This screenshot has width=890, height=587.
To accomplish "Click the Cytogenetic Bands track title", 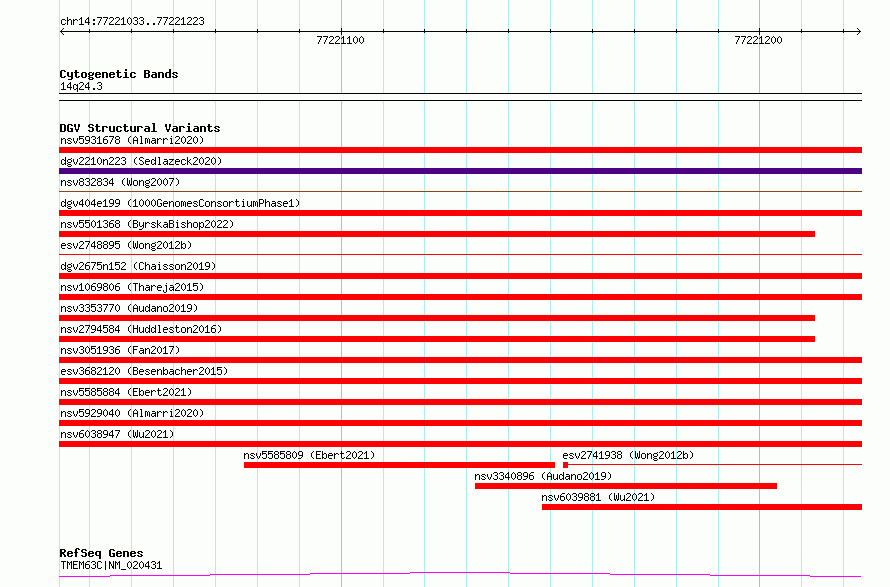I will (119, 74).
